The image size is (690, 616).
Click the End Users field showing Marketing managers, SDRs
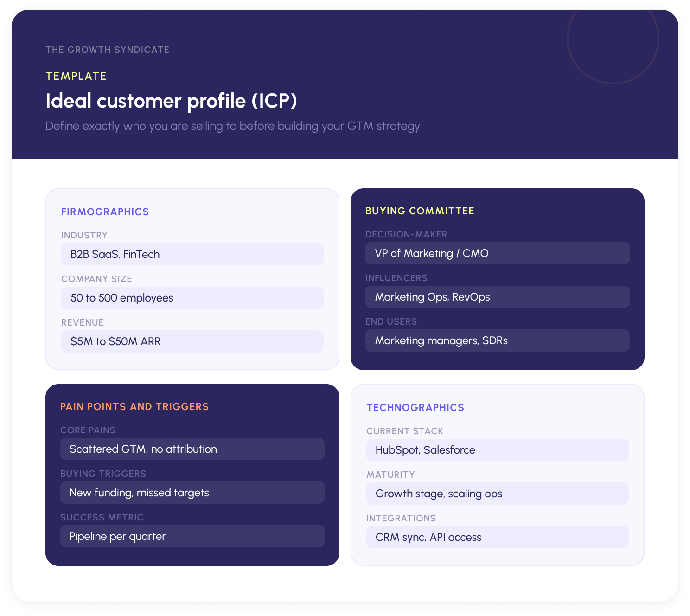pyautogui.click(x=497, y=340)
